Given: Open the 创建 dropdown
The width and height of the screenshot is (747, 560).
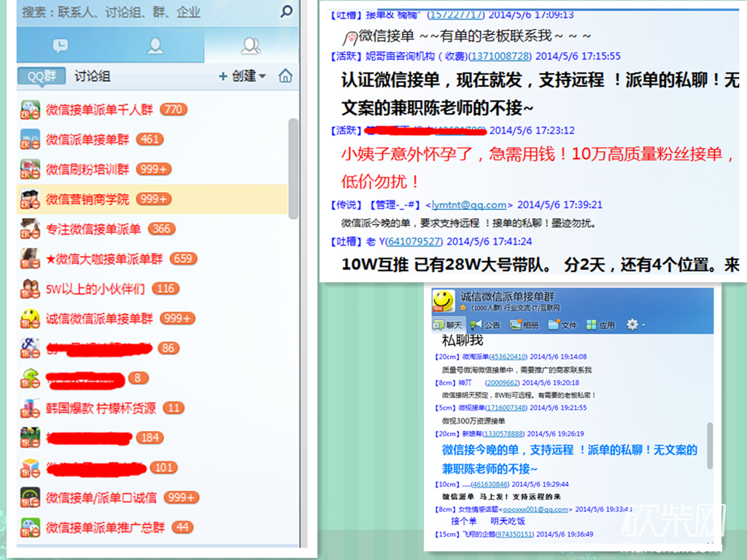Looking at the screenshot, I should tap(242, 76).
